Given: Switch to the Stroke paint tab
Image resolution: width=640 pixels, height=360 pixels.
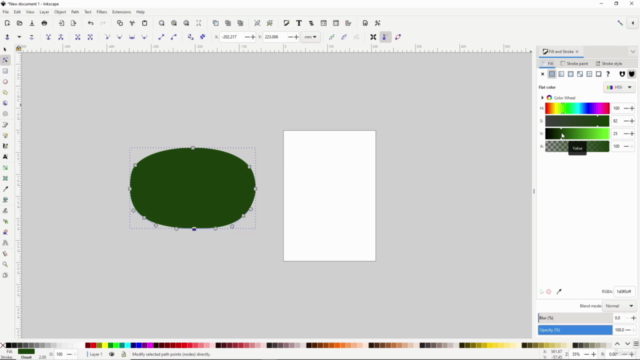Looking at the screenshot, I should 574,64.
